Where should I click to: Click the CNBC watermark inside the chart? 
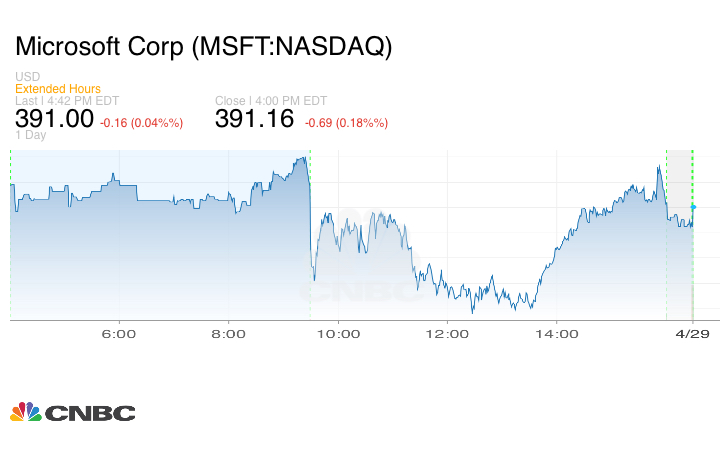pos(362,291)
